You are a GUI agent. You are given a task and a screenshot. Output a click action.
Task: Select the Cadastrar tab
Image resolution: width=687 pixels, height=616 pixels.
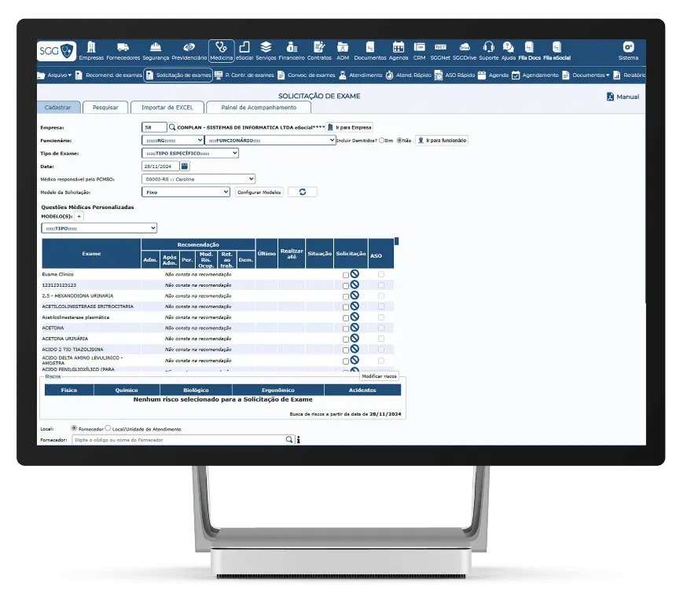[x=58, y=108]
